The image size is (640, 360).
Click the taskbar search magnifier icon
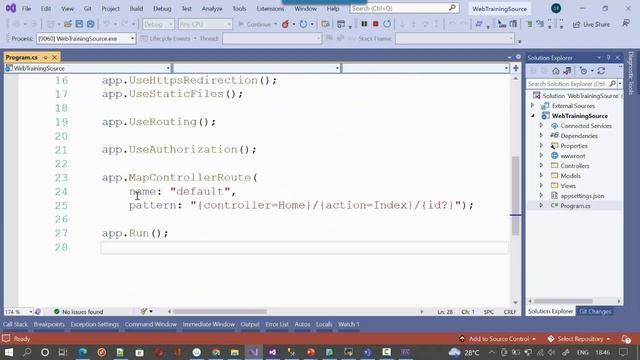pos(27,352)
